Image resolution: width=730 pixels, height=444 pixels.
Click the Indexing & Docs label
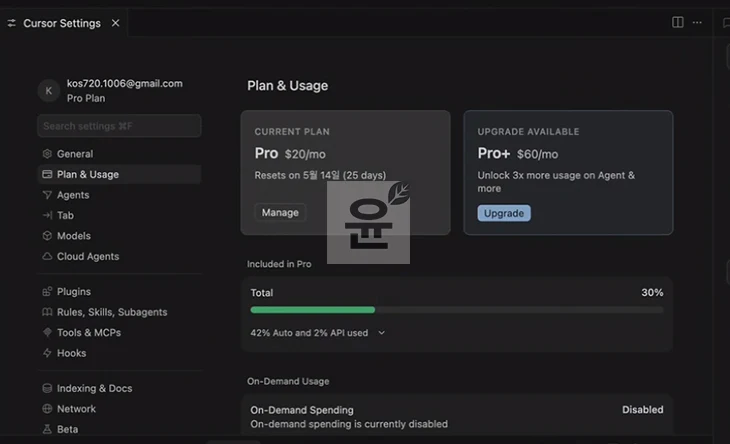click(95, 388)
